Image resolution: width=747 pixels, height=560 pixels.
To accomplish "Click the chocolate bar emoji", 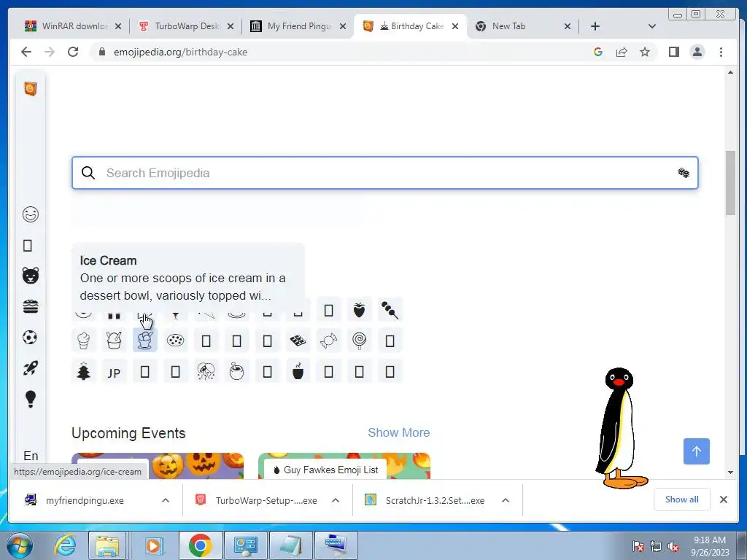I will pos(298,341).
